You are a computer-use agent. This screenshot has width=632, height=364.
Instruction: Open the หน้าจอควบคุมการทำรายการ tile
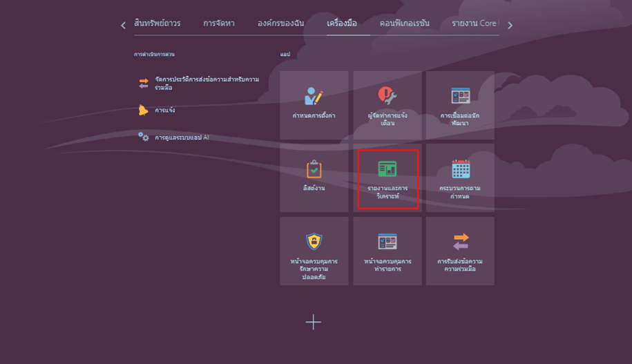(387, 250)
